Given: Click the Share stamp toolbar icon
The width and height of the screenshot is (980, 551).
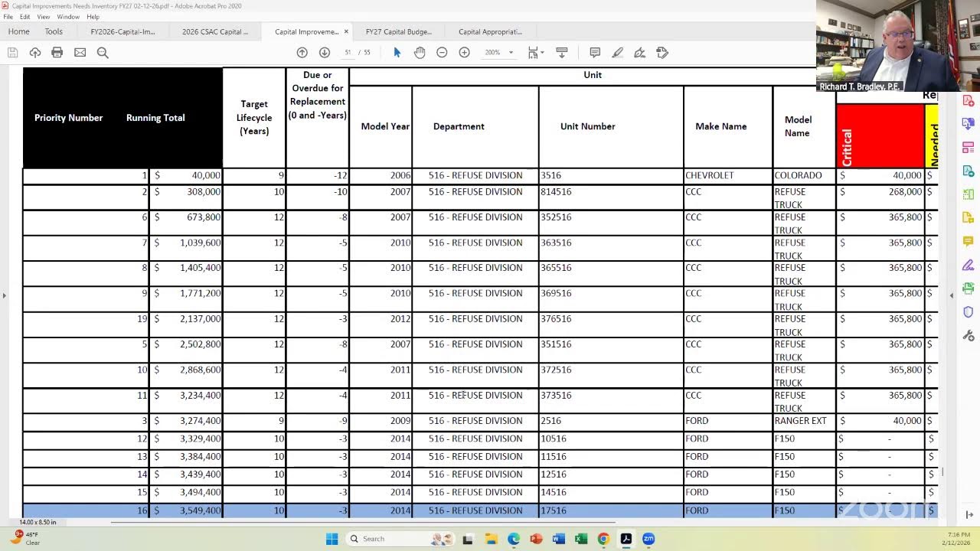Looking at the screenshot, I should (x=662, y=53).
